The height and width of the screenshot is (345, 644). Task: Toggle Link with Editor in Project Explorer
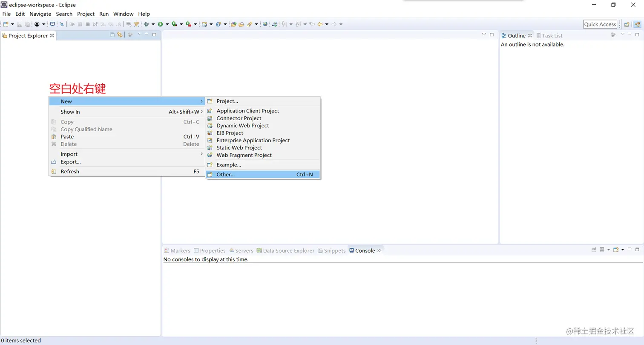tap(120, 35)
